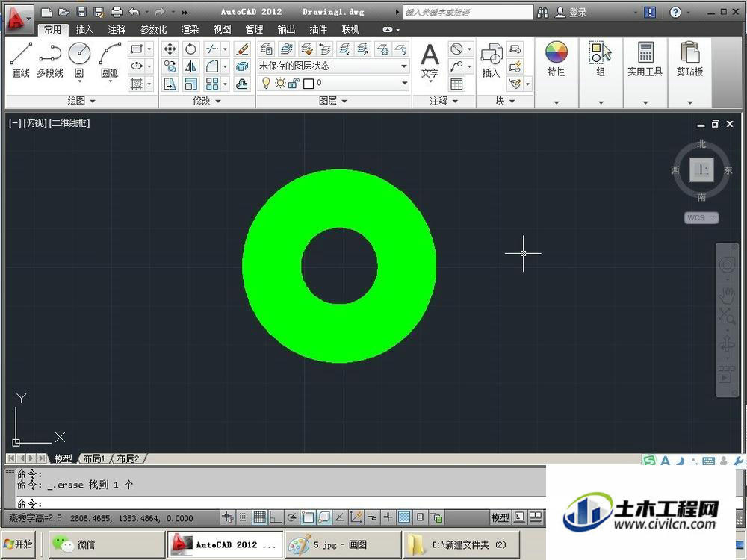Expand the Layers (图层) panel

pos(332,101)
